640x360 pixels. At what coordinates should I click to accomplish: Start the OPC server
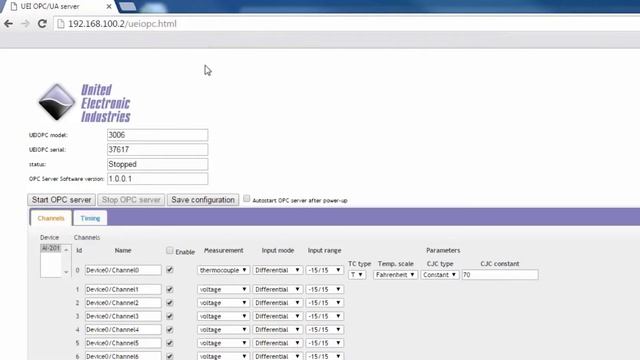point(62,200)
